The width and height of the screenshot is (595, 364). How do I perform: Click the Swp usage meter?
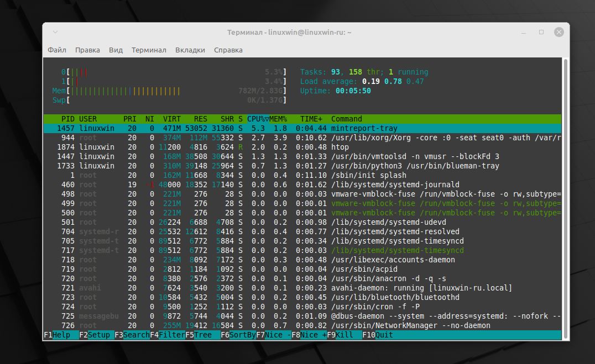click(x=169, y=101)
